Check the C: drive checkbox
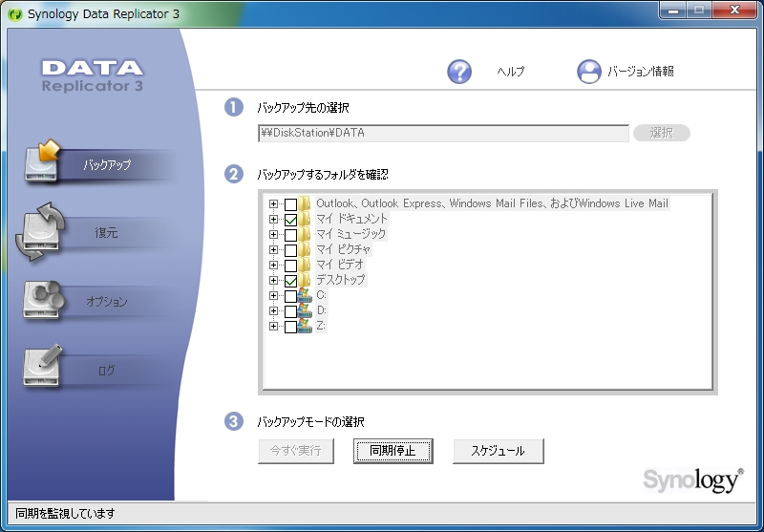This screenshot has width=764, height=532. tap(290, 296)
